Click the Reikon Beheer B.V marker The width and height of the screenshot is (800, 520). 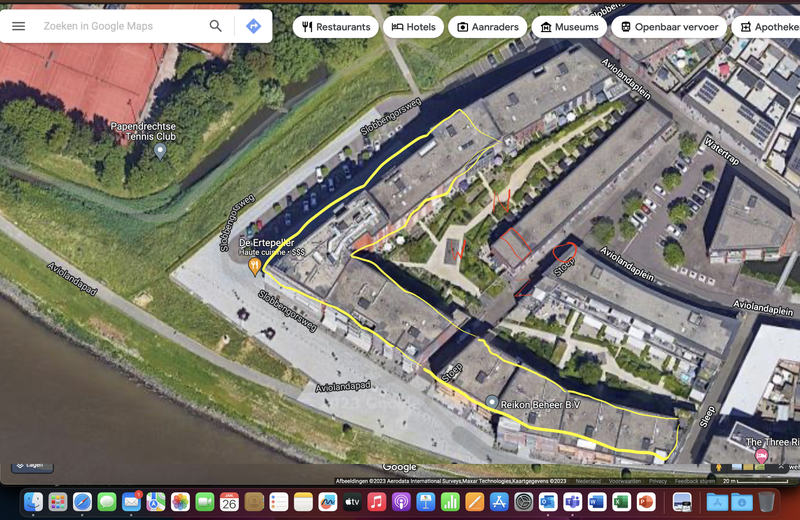tap(491, 402)
